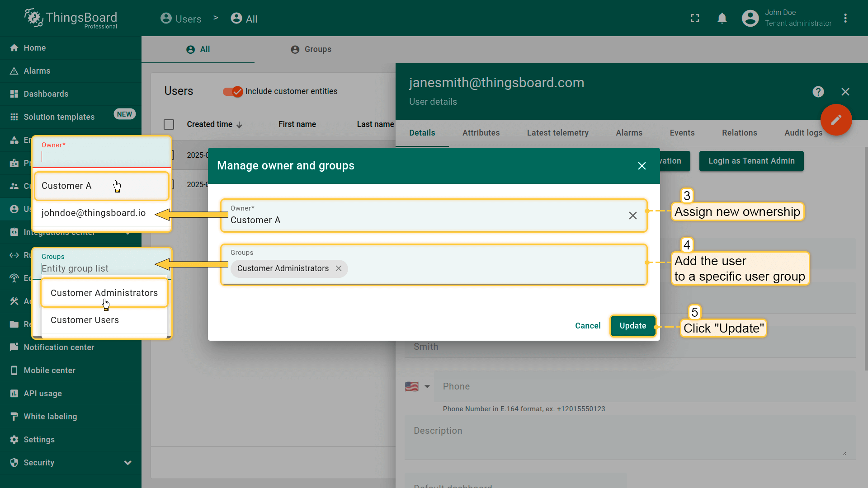
Task: Open the phone country flag dropdown
Action: [x=417, y=386]
